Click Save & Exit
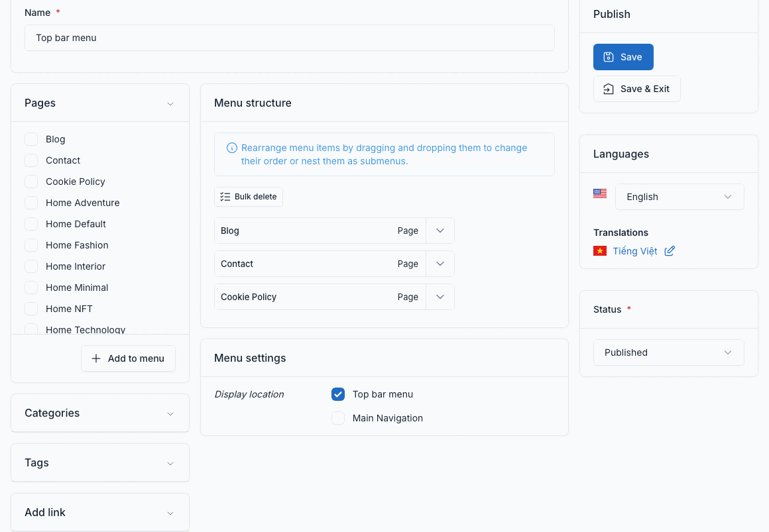Image resolution: width=769 pixels, height=532 pixels. 636,89
